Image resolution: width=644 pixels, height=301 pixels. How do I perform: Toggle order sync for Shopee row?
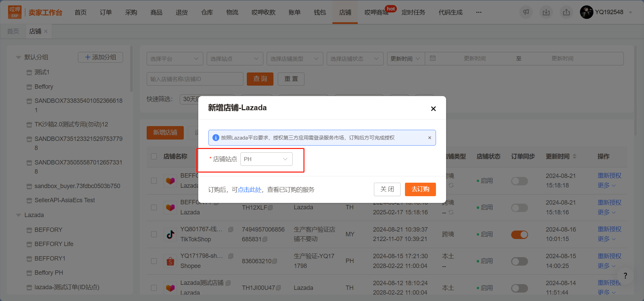click(520, 261)
